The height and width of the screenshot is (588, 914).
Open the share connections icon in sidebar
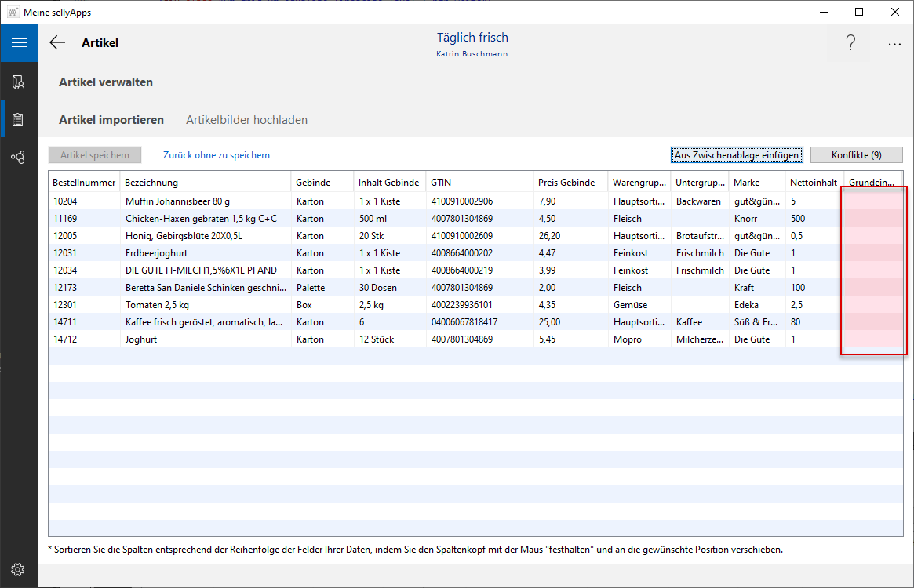[19, 158]
